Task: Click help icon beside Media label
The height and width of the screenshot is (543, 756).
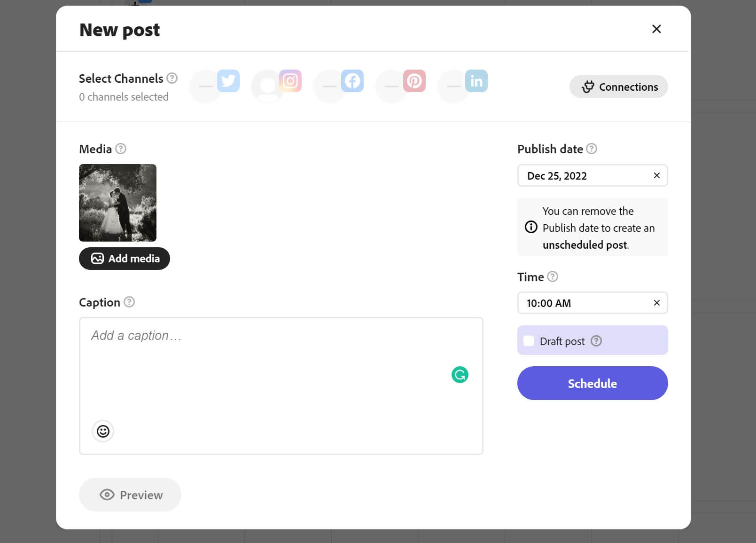Action: [x=121, y=149]
